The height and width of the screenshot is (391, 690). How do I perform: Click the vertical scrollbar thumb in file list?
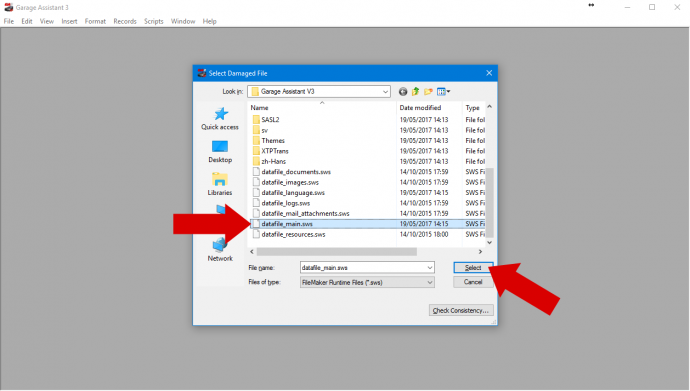(489, 202)
